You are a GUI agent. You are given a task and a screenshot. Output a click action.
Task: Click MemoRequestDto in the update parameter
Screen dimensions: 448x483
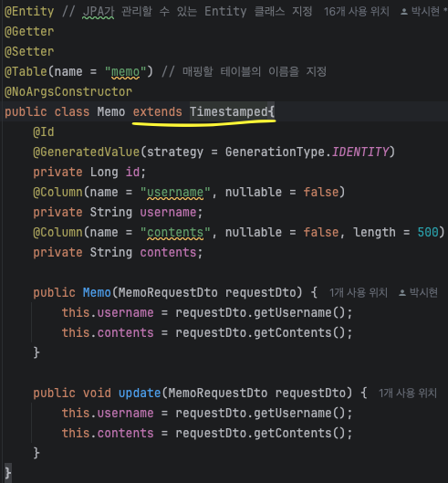(x=218, y=393)
